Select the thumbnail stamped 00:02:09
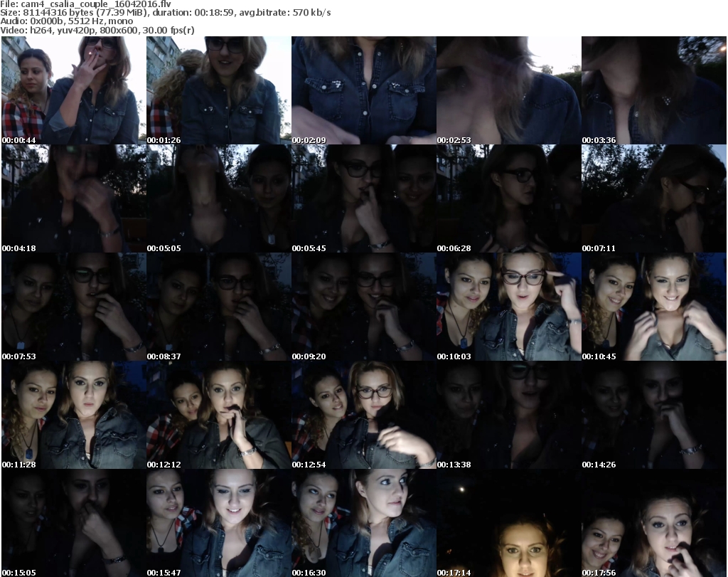728x577 pixels. [363, 90]
